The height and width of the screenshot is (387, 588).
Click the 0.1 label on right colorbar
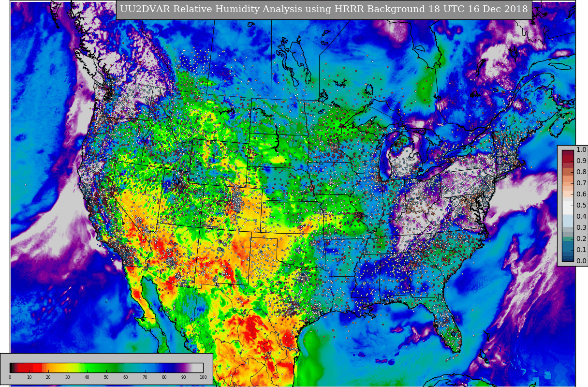coord(581,250)
